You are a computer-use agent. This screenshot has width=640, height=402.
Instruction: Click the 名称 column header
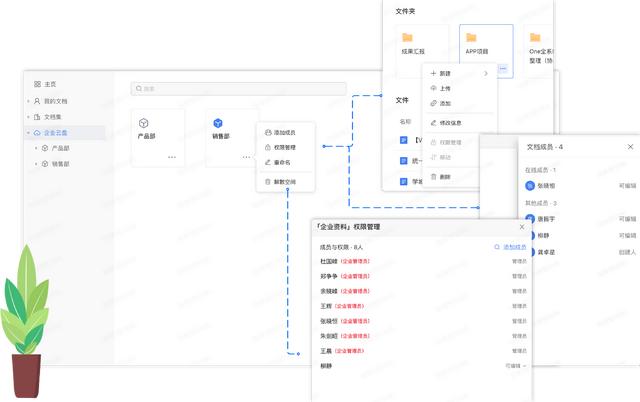(x=405, y=122)
